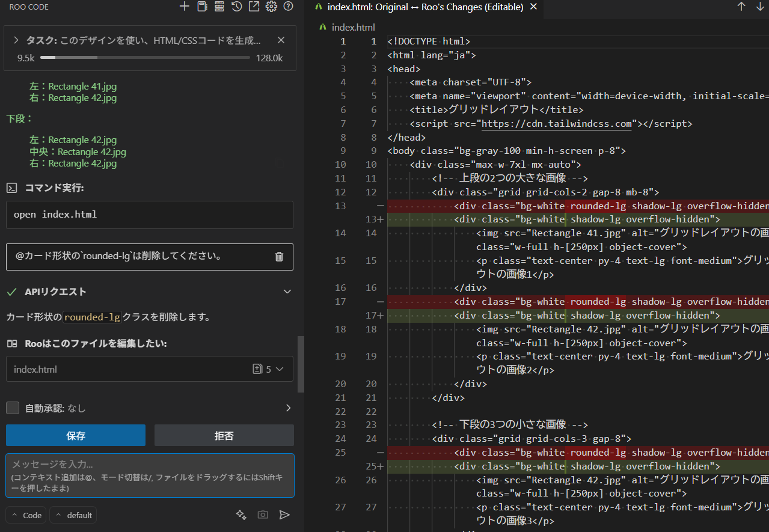Reject changes with the 拒否 button

[224, 435]
